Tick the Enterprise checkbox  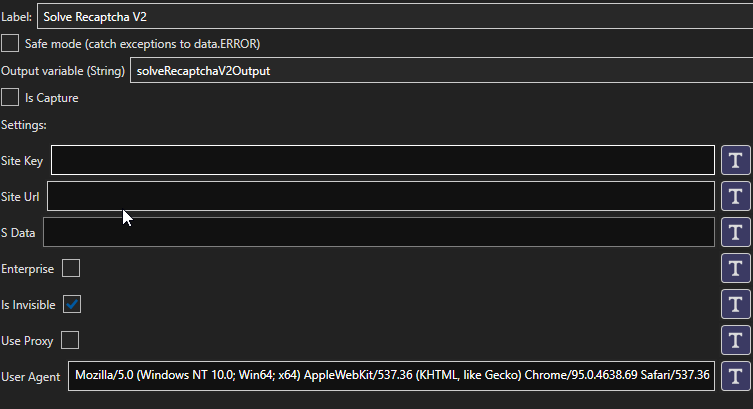(x=71, y=268)
